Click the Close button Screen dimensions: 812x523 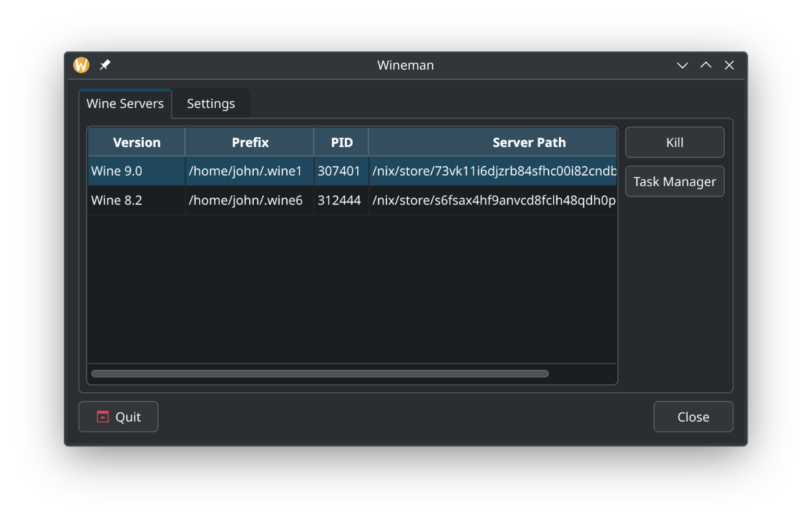693,417
